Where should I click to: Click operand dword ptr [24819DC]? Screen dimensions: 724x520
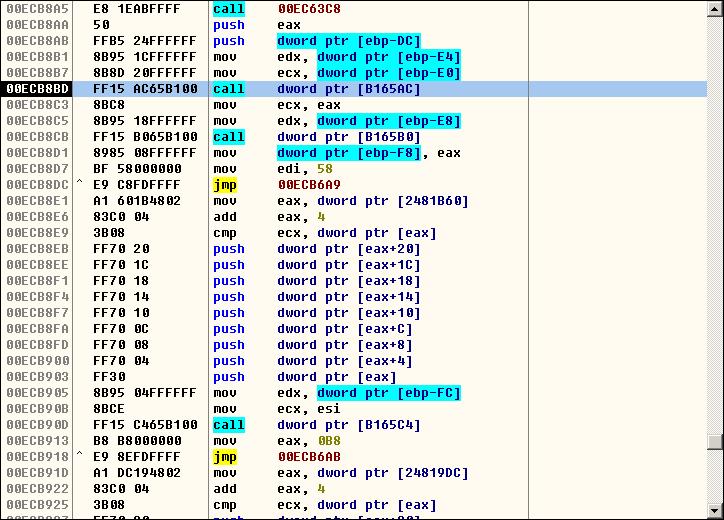392,473
